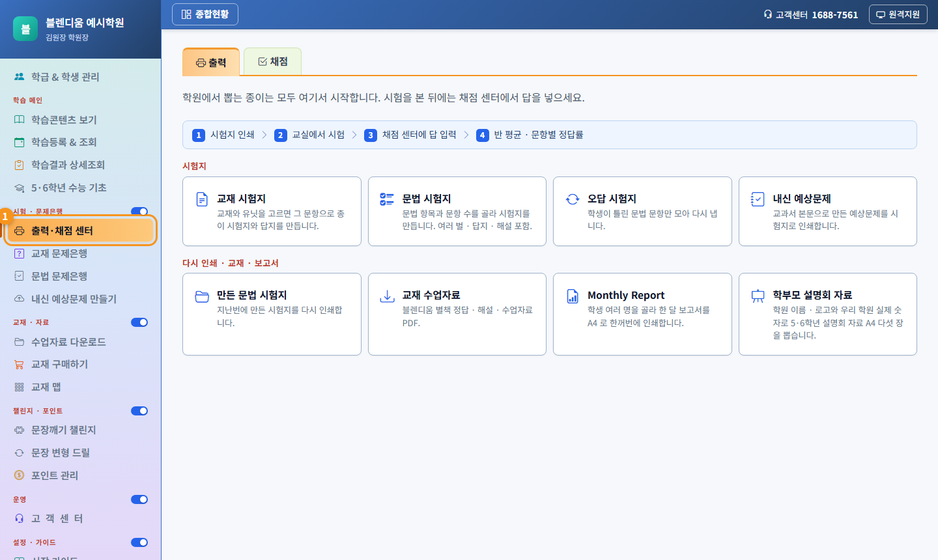This screenshot has width=938, height=560.
Task: Open the 교재 수업자료 card
Action: [457, 314]
